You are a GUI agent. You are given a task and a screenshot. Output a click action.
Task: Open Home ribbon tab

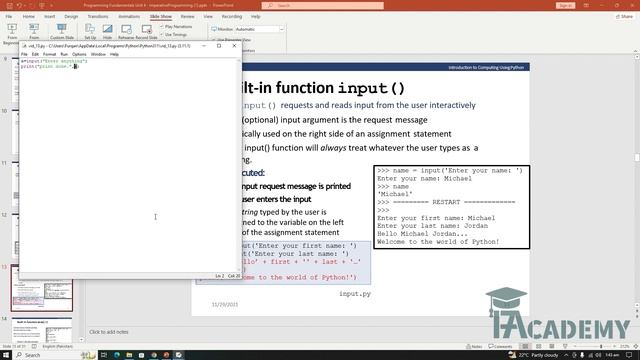[29, 17]
